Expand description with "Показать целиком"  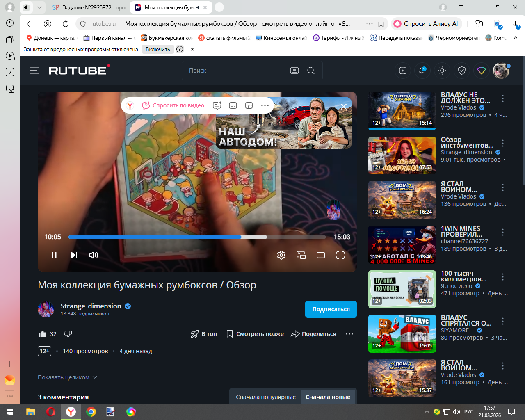click(67, 377)
